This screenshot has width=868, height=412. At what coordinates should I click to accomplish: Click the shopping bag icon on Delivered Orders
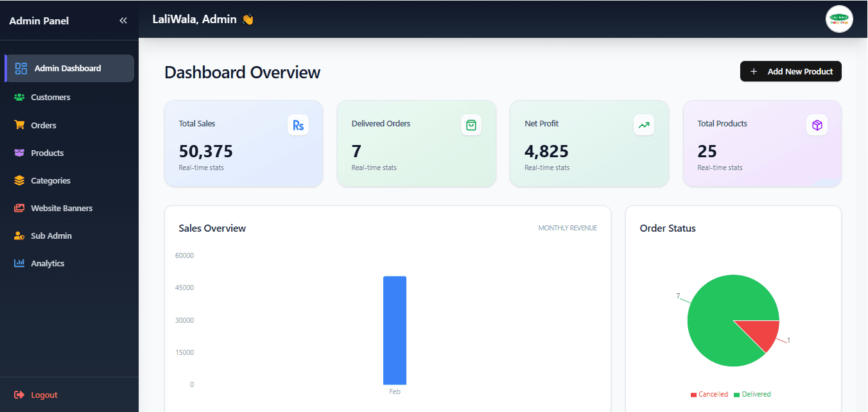point(471,125)
